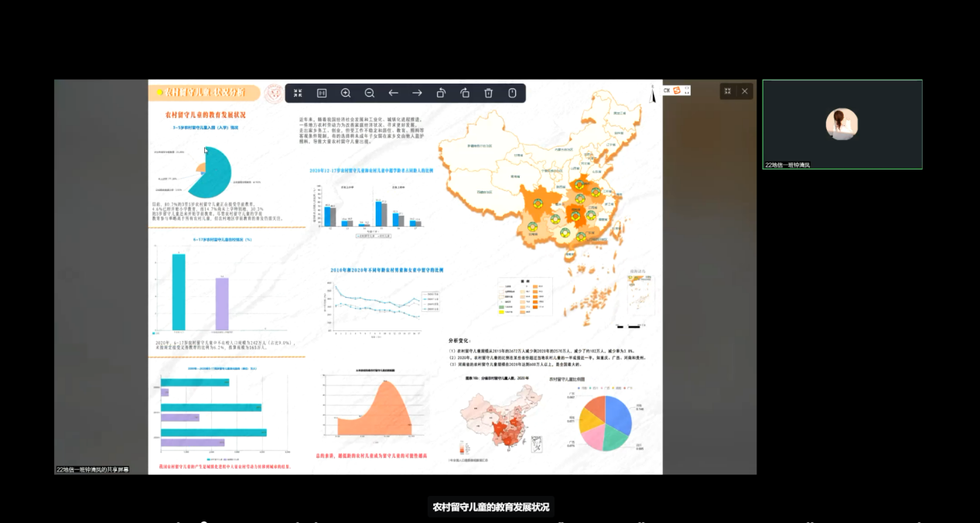The image size is (980, 523).
Task: Rotate image clockwise
Action: point(465,93)
